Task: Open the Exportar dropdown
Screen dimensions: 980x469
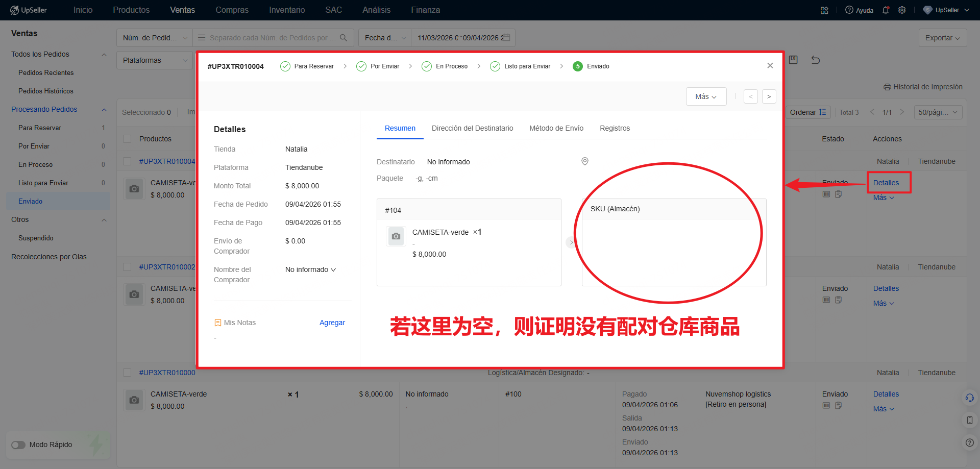Action: [942, 38]
